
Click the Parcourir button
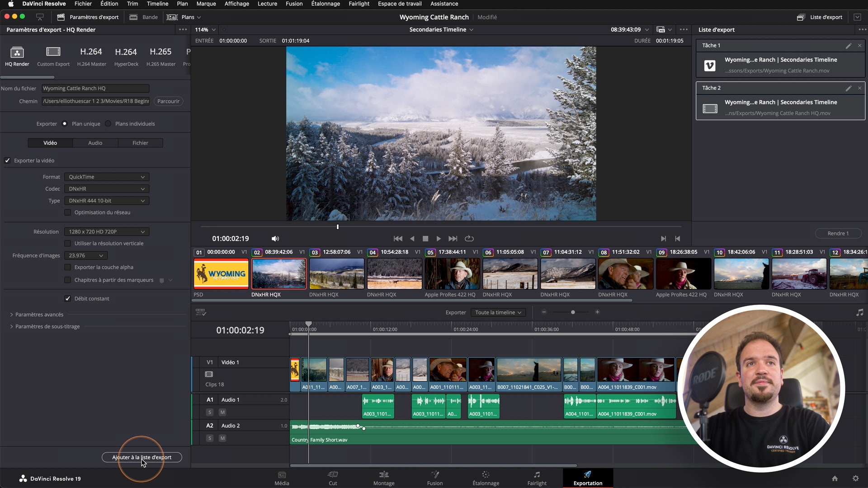[x=168, y=101]
